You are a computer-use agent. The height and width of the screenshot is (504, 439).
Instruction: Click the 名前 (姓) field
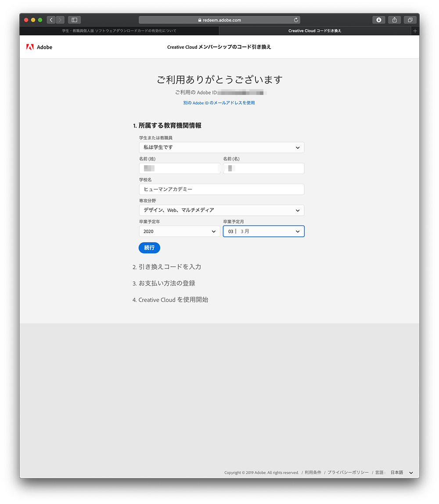[180, 168]
